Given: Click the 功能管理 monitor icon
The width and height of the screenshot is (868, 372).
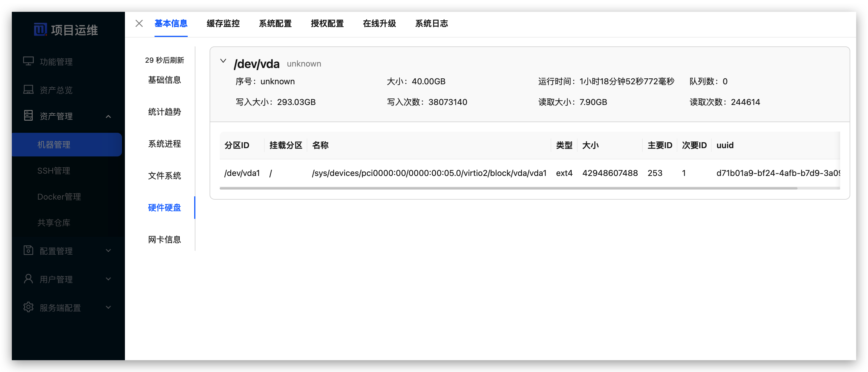Looking at the screenshot, I should pyautogui.click(x=28, y=61).
